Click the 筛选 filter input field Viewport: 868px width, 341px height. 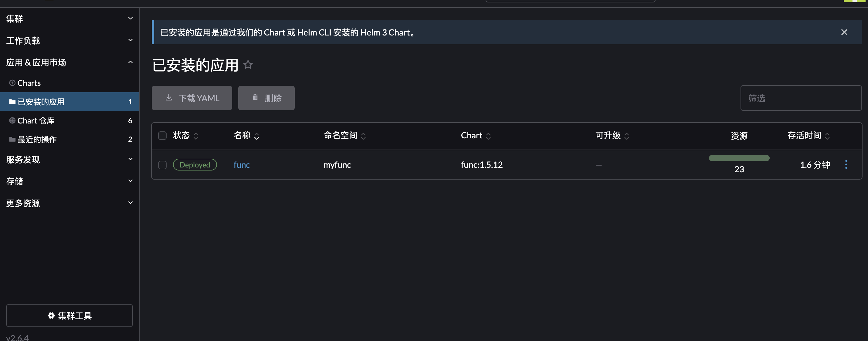(801, 98)
